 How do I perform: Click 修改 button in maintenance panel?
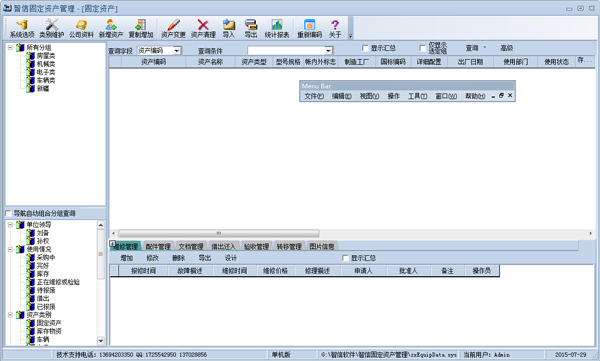(152, 258)
